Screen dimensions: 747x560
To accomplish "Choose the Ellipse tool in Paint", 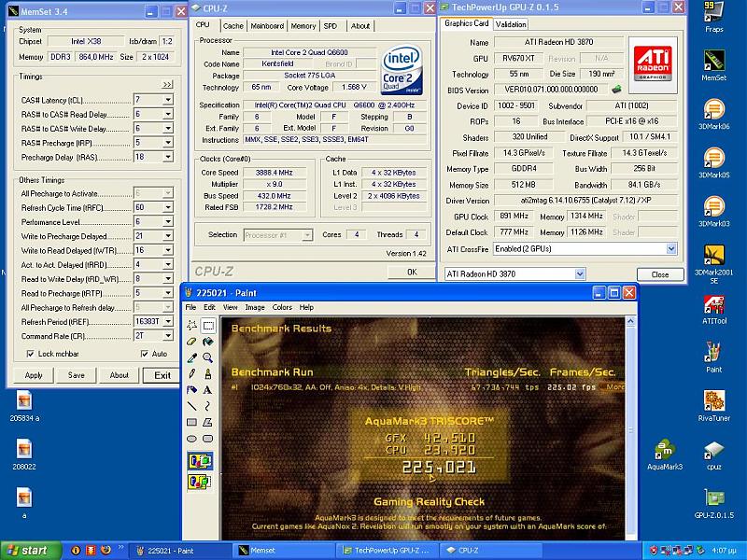I will [x=192, y=439].
